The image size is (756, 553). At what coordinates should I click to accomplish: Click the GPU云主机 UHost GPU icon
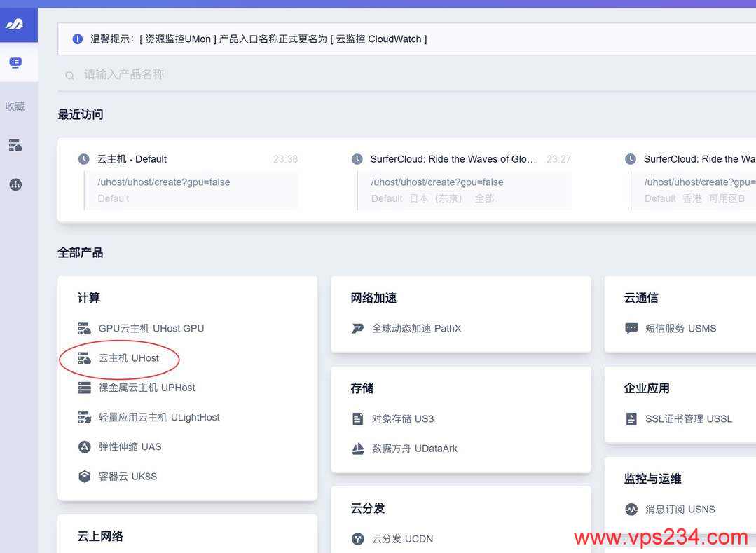click(x=84, y=328)
